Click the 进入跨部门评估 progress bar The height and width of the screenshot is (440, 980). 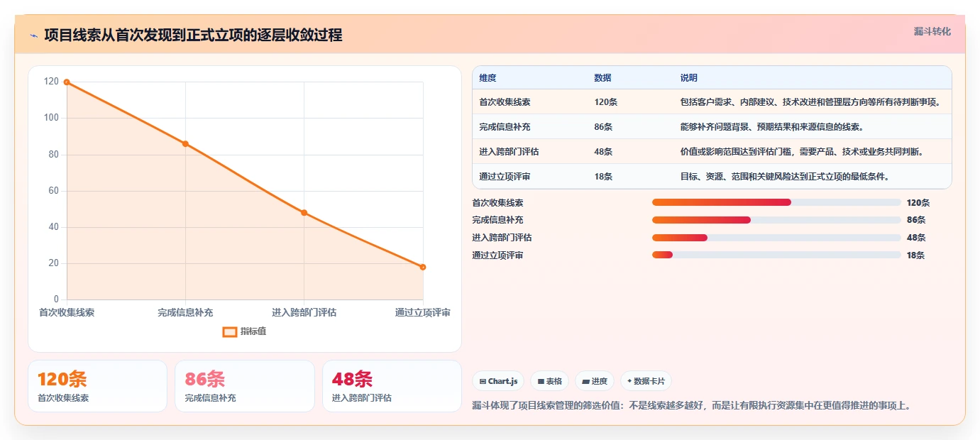click(x=776, y=238)
